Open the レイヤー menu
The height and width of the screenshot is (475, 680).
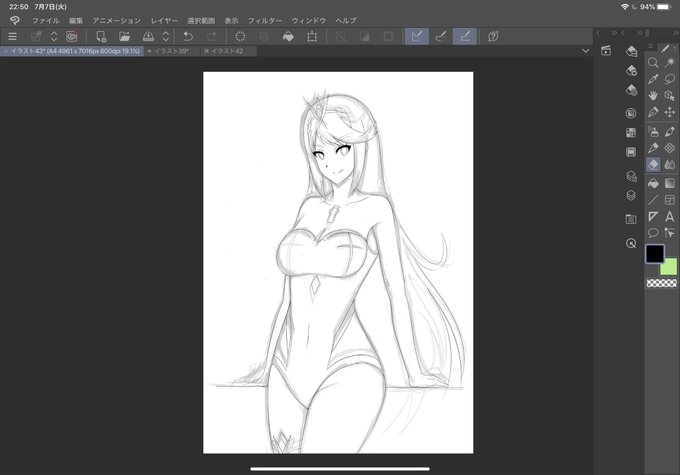(164, 20)
